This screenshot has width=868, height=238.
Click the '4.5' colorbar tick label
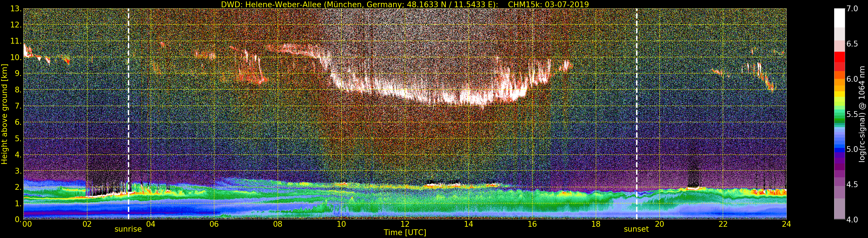tap(852, 185)
